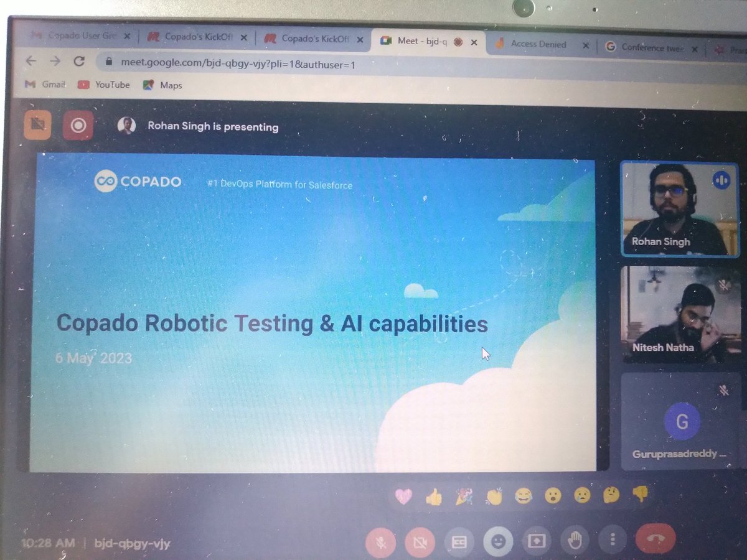The height and width of the screenshot is (560, 747).
Task: Send the thinking face reaction
Action: [612, 495]
